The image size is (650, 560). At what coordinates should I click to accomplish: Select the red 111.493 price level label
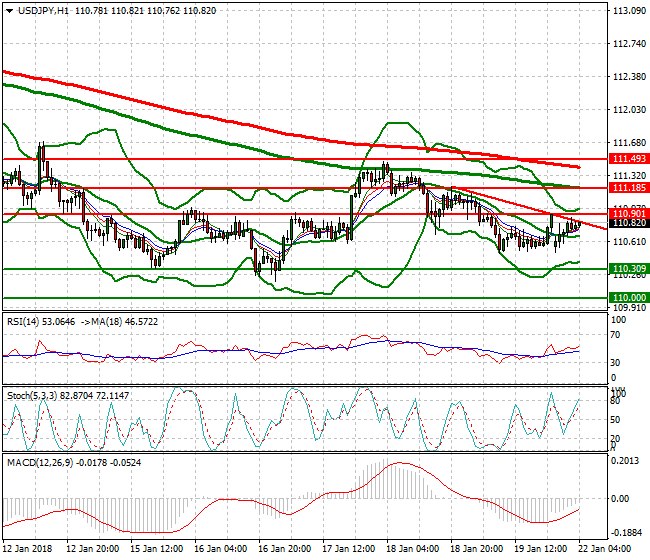coord(629,159)
